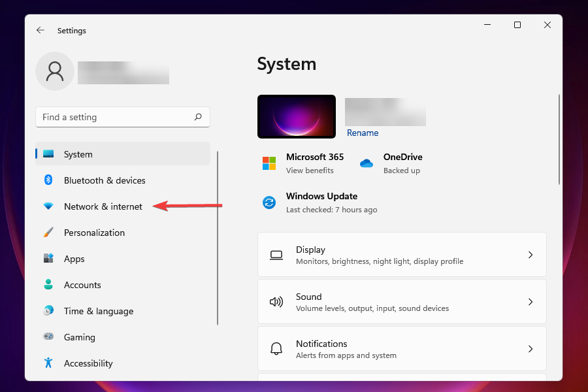
Task: Click the search magnifier icon
Action: point(198,117)
